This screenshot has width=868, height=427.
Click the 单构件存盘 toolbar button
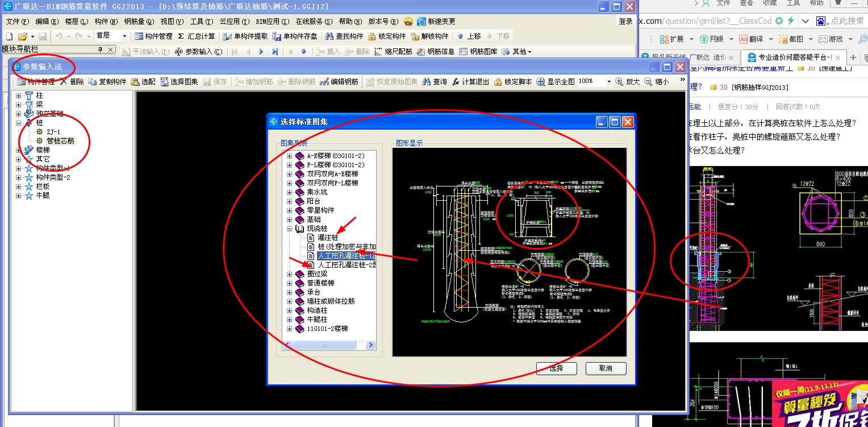[295, 36]
